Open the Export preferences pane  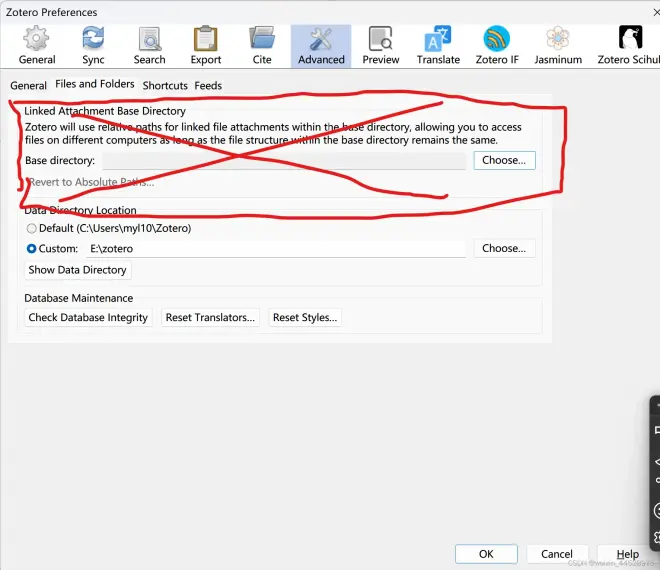pos(205,45)
